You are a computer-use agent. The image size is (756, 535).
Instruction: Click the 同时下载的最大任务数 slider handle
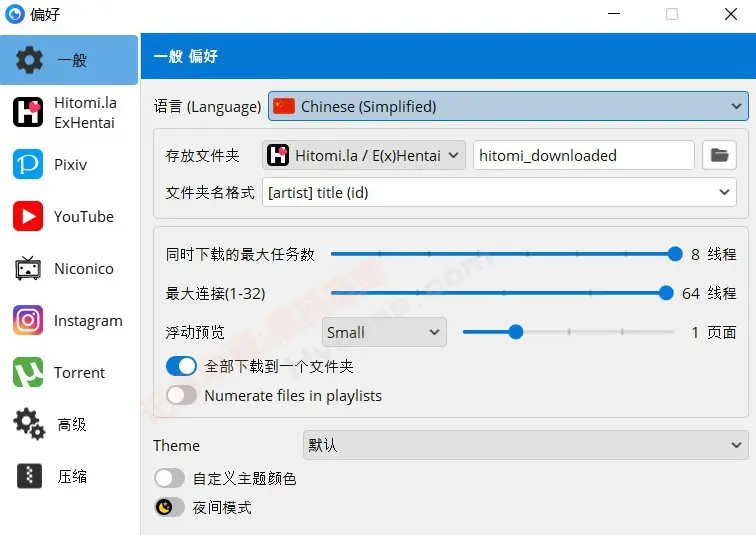click(x=675, y=254)
